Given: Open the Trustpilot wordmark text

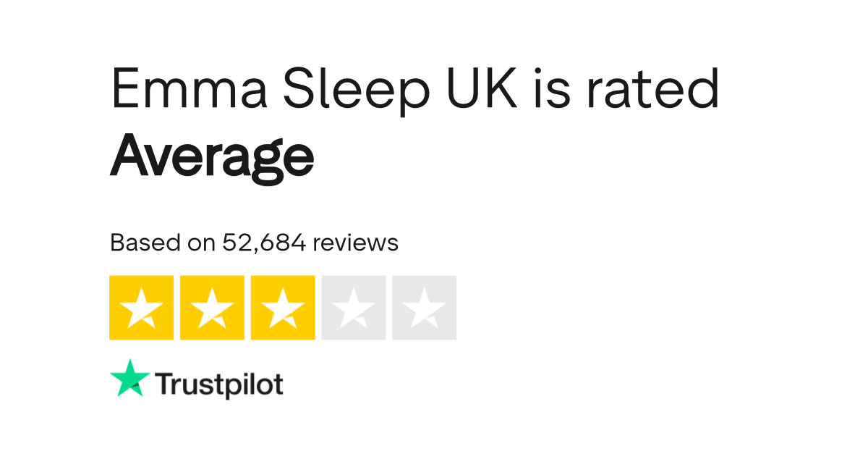Looking at the screenshot, I should 219,384.
